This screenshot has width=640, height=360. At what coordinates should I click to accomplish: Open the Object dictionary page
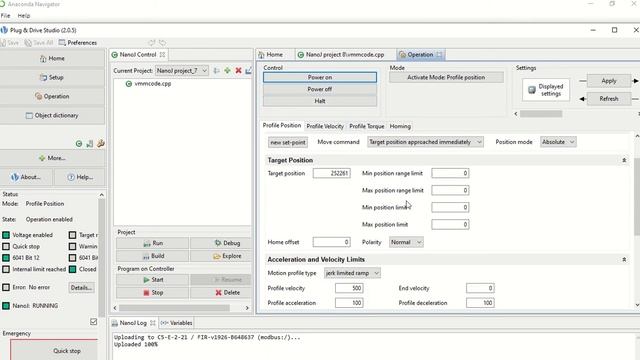(52, 116)
